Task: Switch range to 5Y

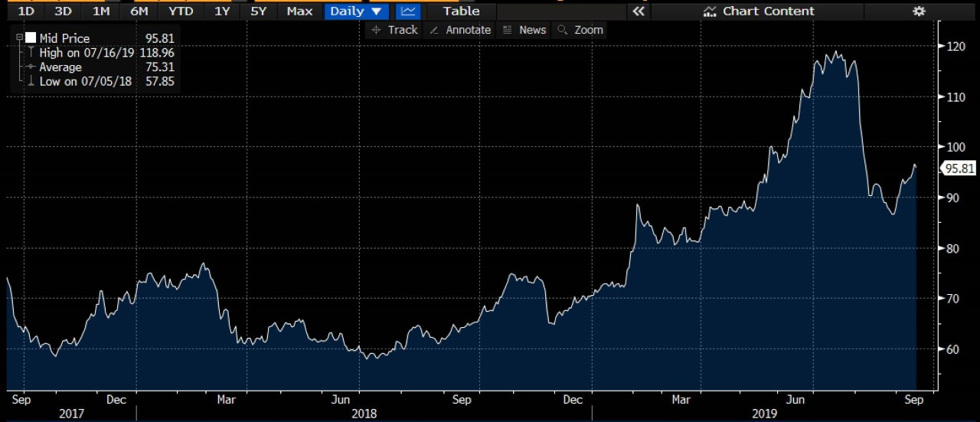Action: pos(259,11)
